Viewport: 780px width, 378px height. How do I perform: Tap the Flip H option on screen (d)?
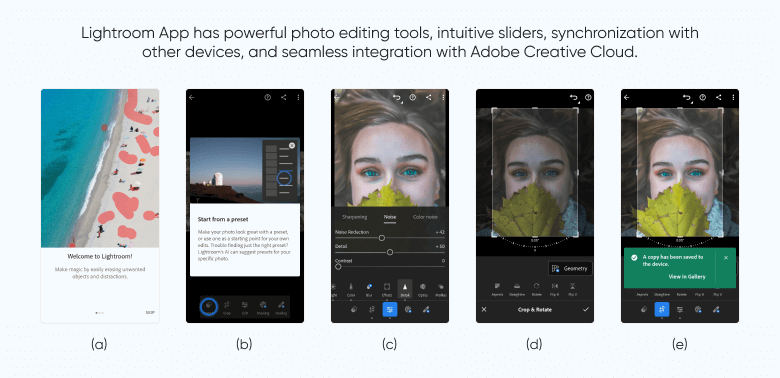tap(555, 289)
